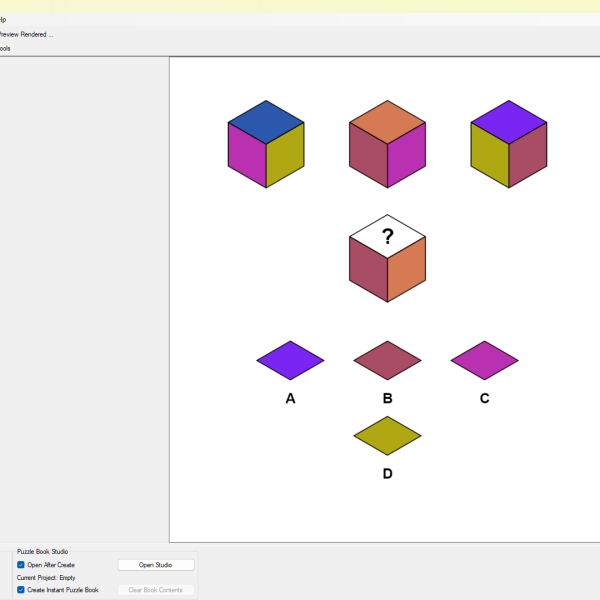Select the Preview Rendered tab
The image size is (600, 600).
tap(26, 34)
